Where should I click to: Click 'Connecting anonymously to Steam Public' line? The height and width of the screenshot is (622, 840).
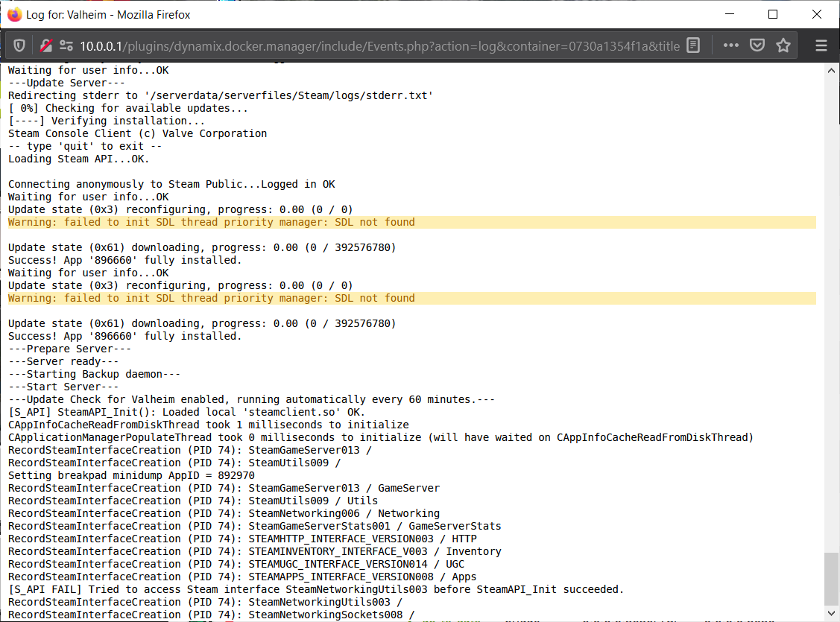[x=171, y=184]
